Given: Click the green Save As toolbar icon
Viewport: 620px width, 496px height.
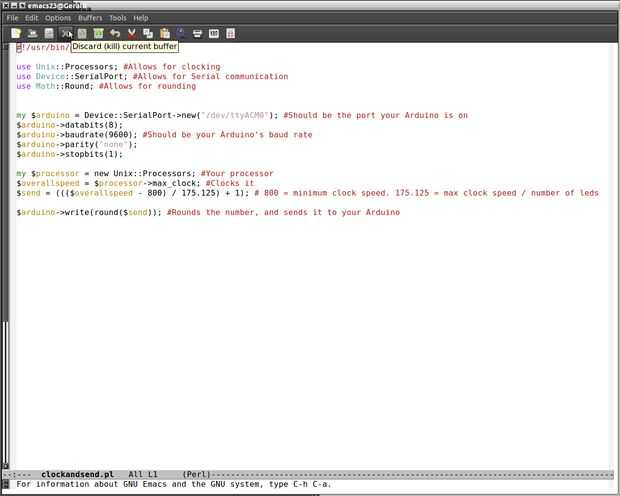Looking at the screenshot, I should point(98,34).
